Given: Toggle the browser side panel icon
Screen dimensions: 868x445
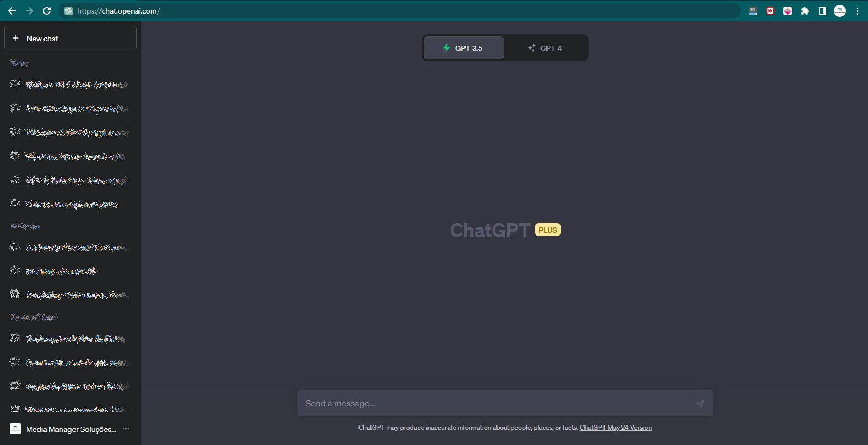Looking at the screenshot, I should [x=822, y=11].
